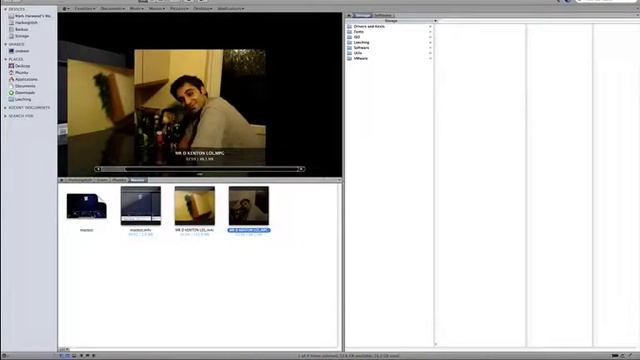Viewport: 640px width, 360px height.
Task: Open the Movies dropdown in favorites bar
Action: click(157, 9)
